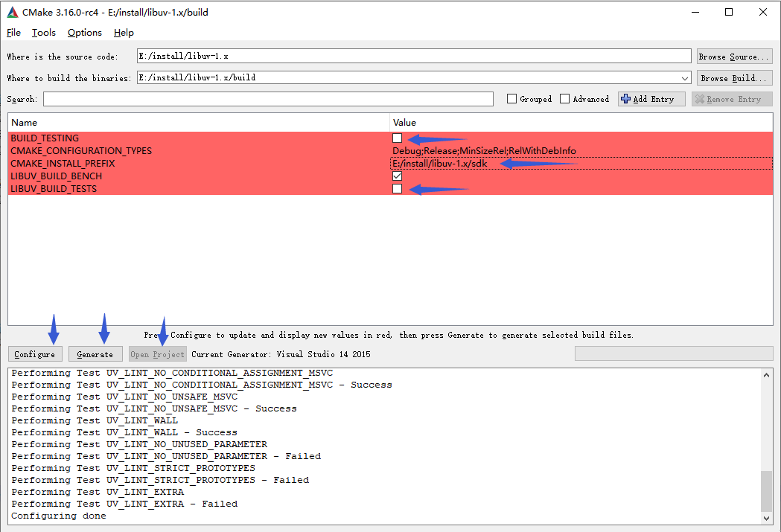This screenshot has height=532, width=781.
Task: Open the Help menu
Action: click(124, 33)
